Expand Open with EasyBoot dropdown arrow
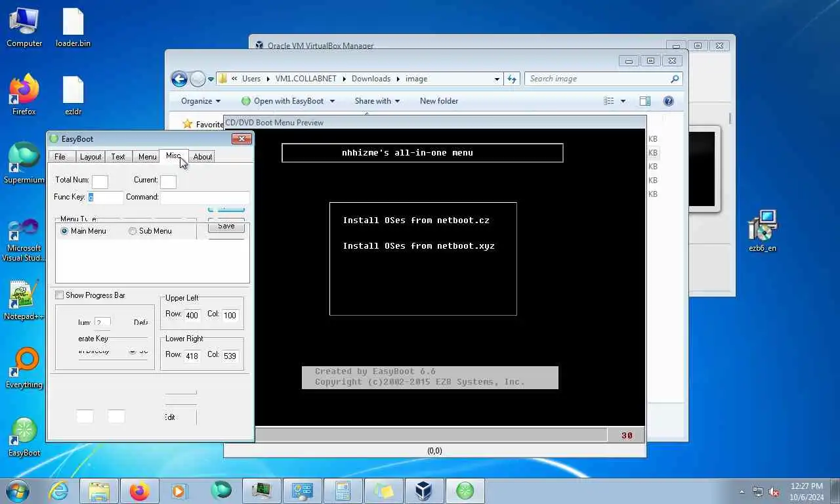 tap(332, 101)
